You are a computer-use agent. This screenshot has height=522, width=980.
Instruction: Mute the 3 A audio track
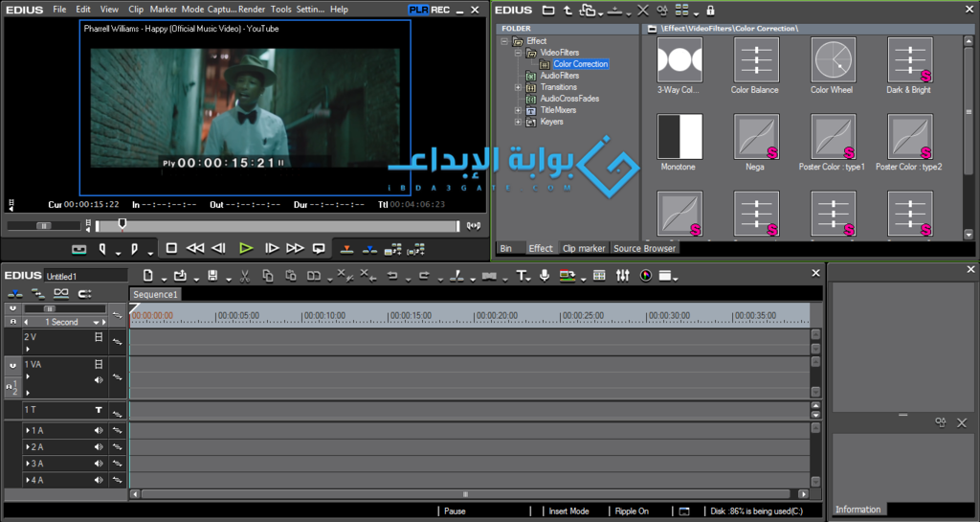99,464
